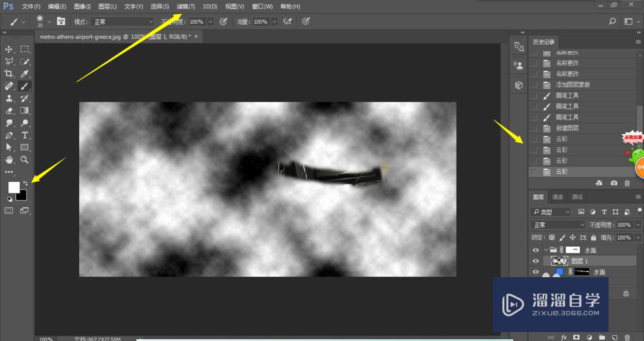Select the Smudge tool
Screen dimensions: 644x341
tap(8, 123)
